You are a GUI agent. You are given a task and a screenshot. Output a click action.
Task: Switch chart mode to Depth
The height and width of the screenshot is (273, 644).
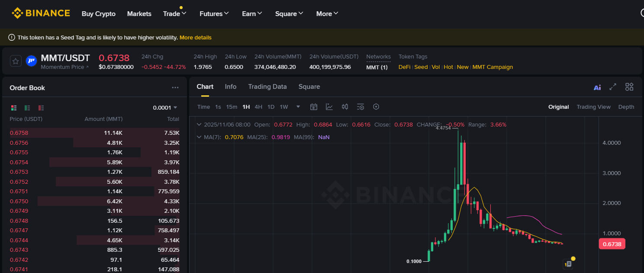tap(626, 107)
